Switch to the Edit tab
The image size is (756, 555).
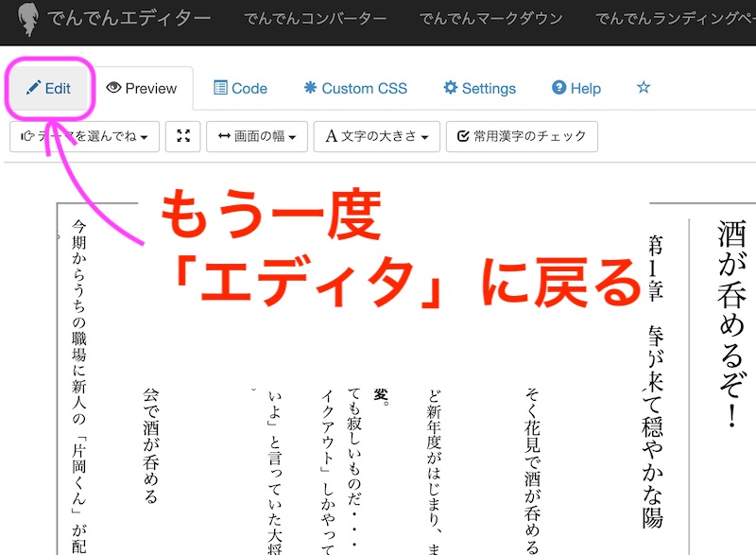click(x=49, y=88)
